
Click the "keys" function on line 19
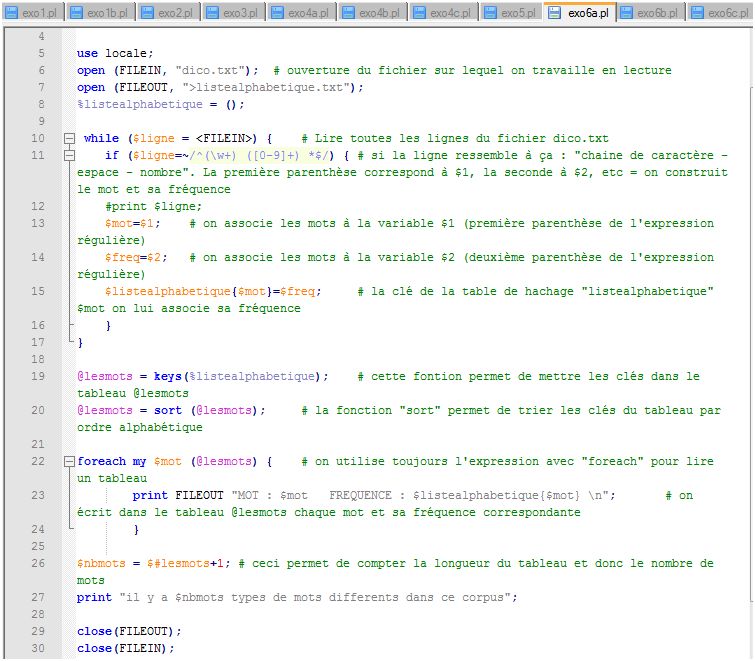pos(168,376)
